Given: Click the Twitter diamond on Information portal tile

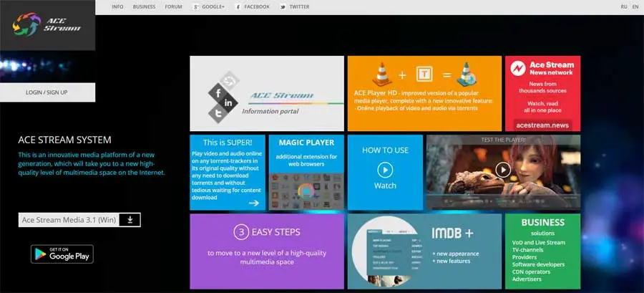Looking at the screenshot, I should 217,114.
